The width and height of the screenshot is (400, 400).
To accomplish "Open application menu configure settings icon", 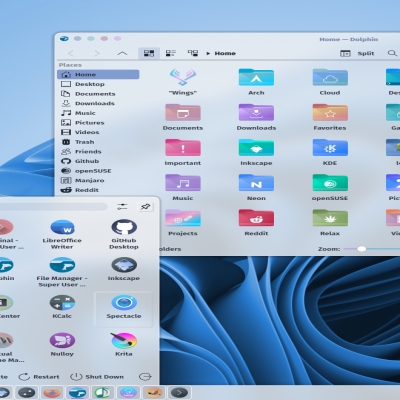I will pyautogui.click(x=122, y=207).
